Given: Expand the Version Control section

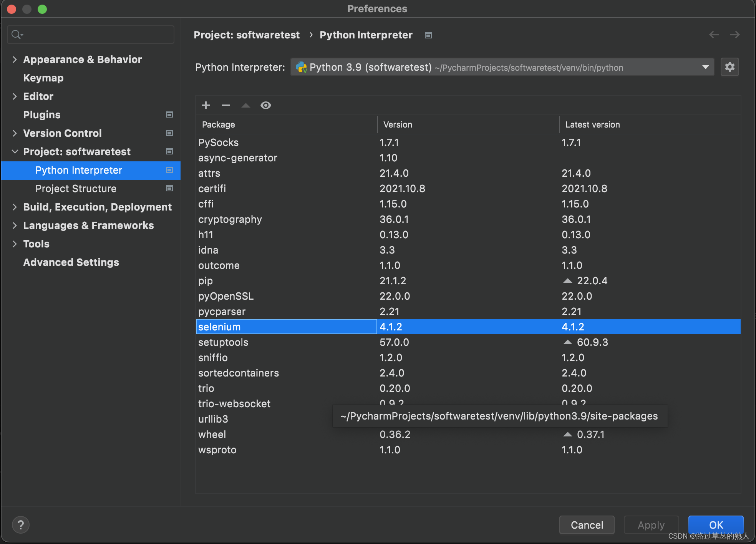Looking at the screenshot, I should [x=15, y=133].
